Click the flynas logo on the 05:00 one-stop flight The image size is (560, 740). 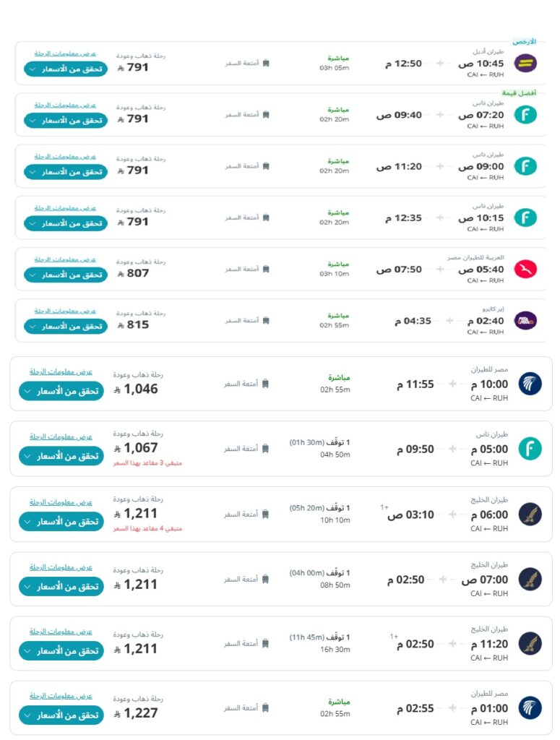tap(530, 449)
